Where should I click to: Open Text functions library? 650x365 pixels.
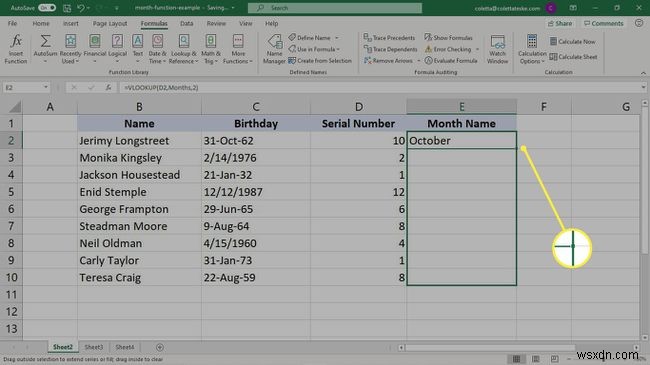138,49
